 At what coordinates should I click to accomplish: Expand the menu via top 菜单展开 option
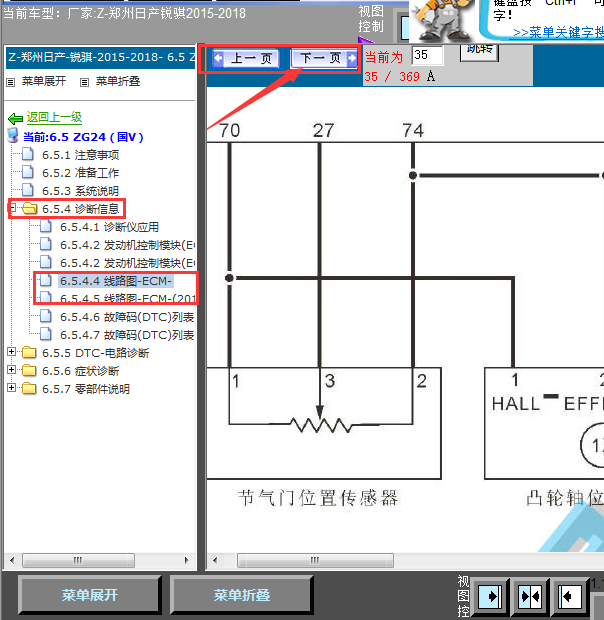pyautogui.click(x=43, y=81)
